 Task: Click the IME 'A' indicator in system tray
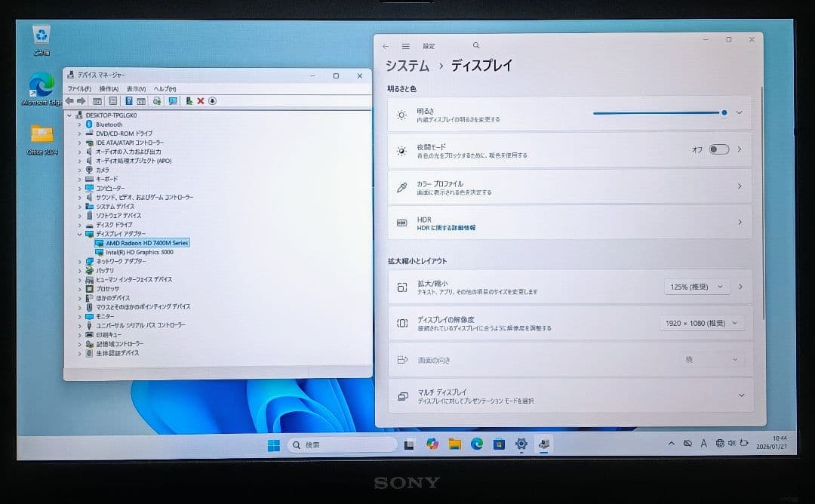coord(704,444)
